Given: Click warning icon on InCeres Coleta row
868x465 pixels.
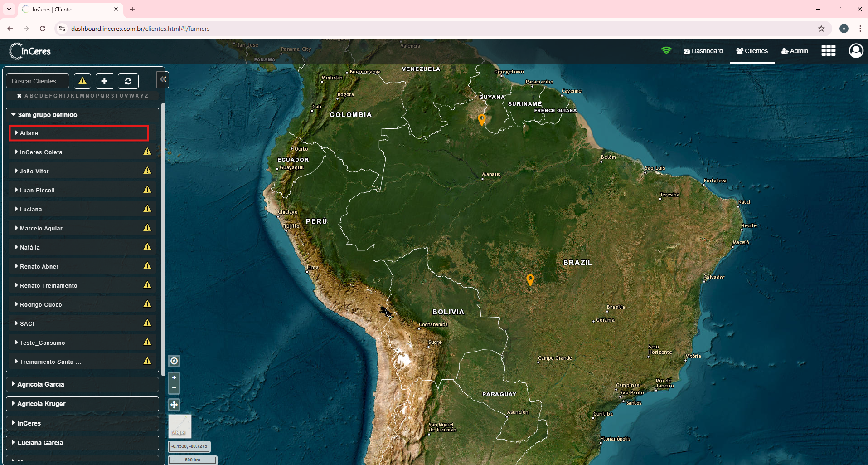Looking at the screenshot, I should [x=147, y=152].
